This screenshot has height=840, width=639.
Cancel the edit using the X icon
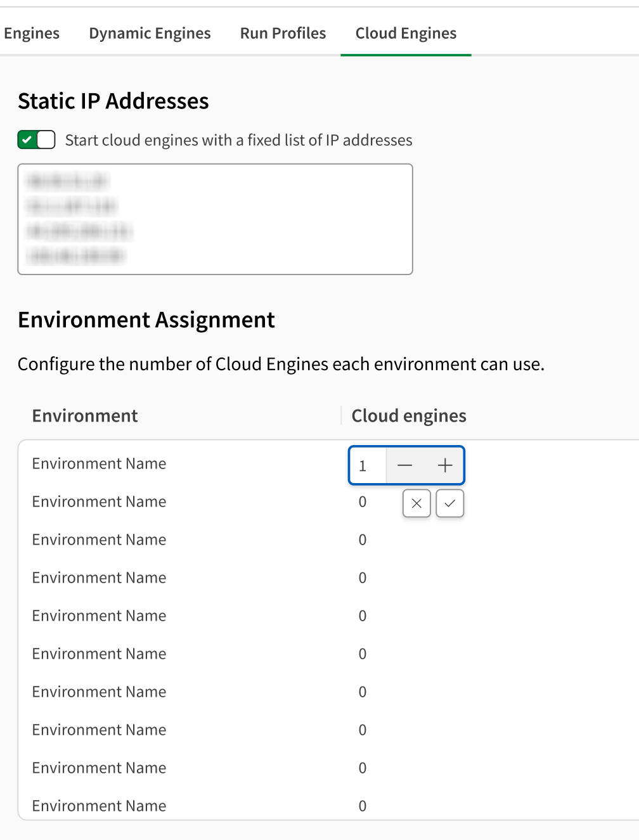(416, 503)
